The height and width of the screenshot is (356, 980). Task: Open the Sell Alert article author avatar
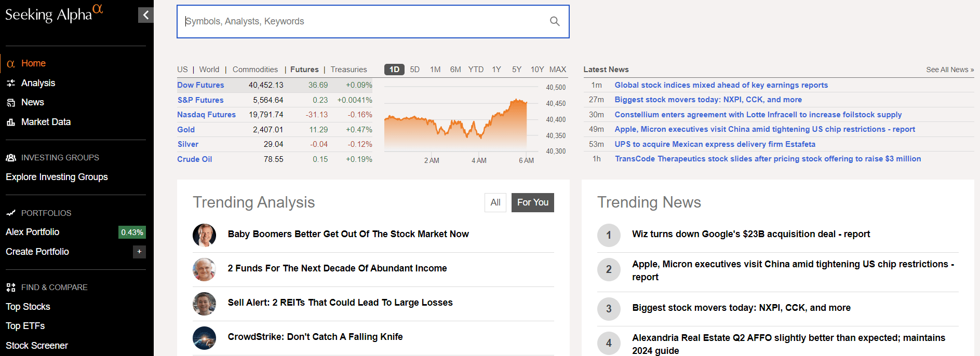click(x=204, y=304)
